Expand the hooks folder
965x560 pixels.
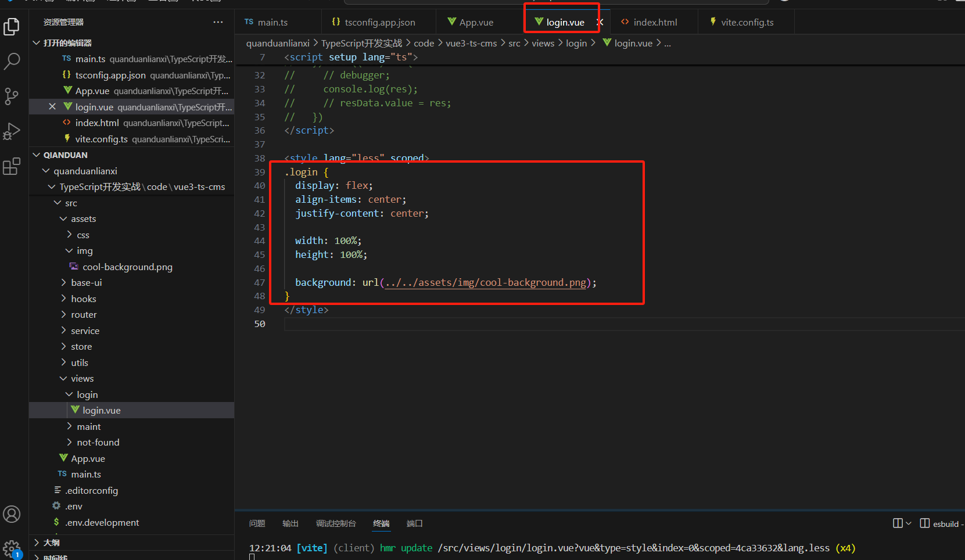coord(63,299)
